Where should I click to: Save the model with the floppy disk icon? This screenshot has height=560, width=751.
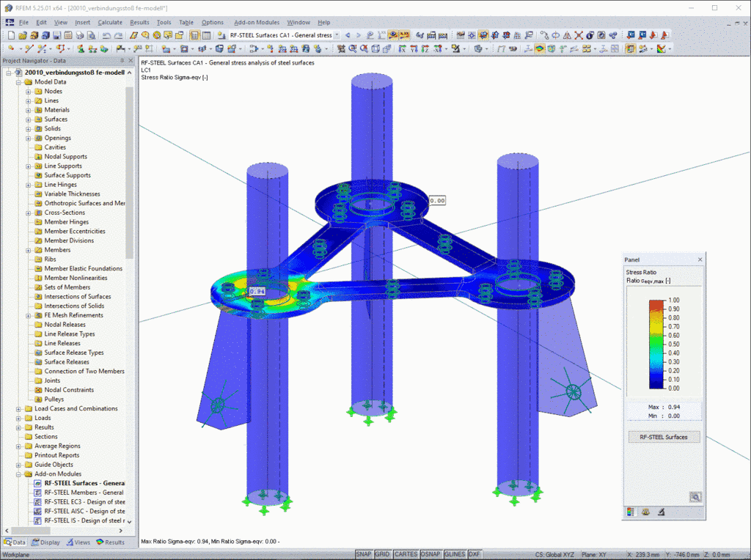click(x=57, y=35)
